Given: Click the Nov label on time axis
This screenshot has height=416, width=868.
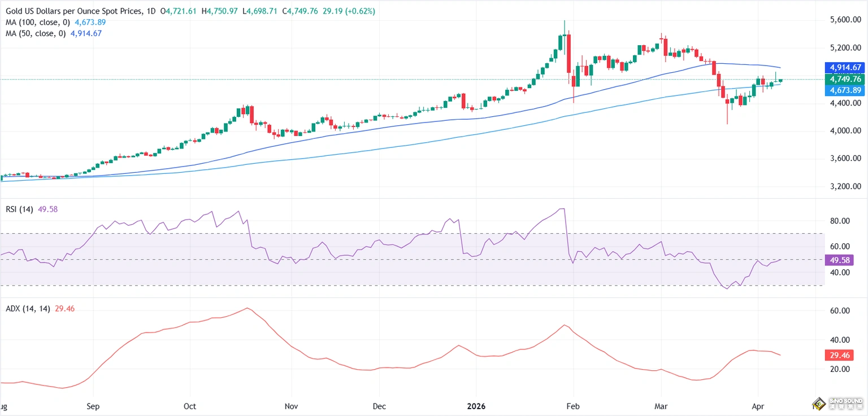Looking at the screenshot, I should pyautogui.click(x=291, y=406).
